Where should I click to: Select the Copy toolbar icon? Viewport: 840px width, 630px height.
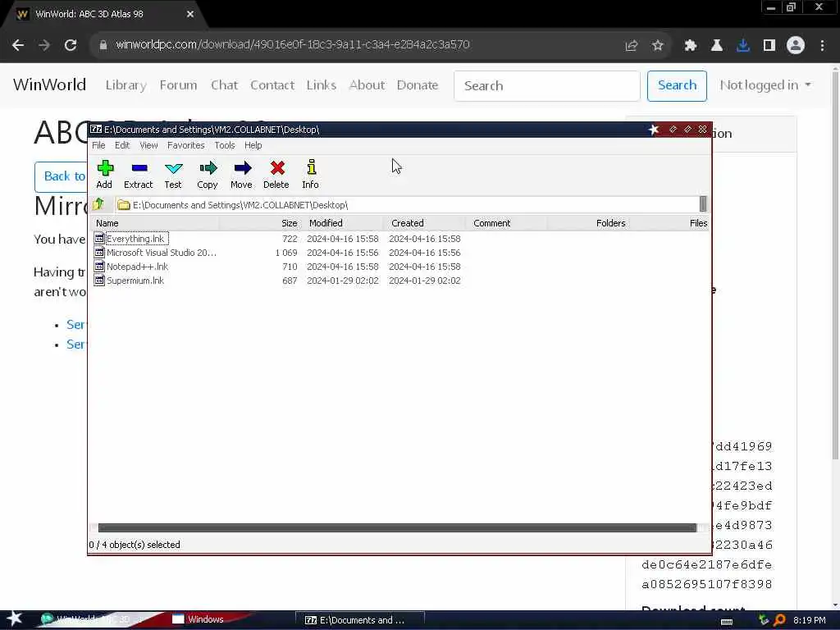[208, 174]
